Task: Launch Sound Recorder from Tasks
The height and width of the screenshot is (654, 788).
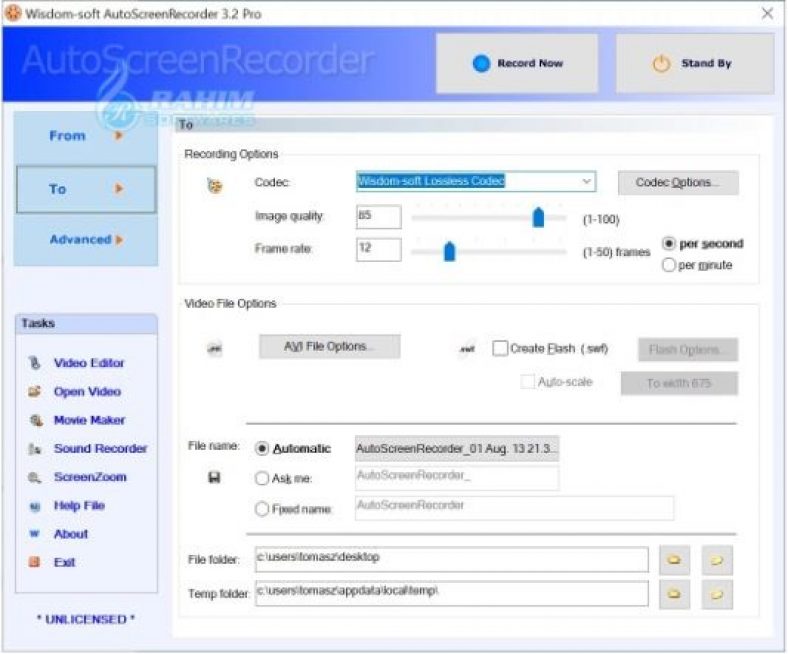Action: click(x=101, y=448)
